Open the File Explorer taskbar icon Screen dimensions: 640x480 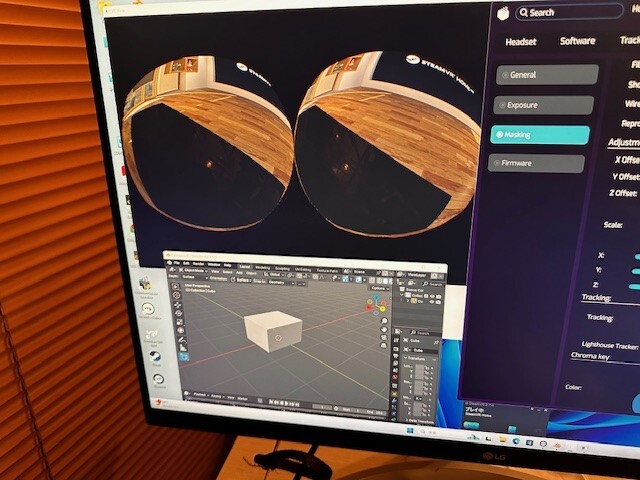[x=503, y=439]
